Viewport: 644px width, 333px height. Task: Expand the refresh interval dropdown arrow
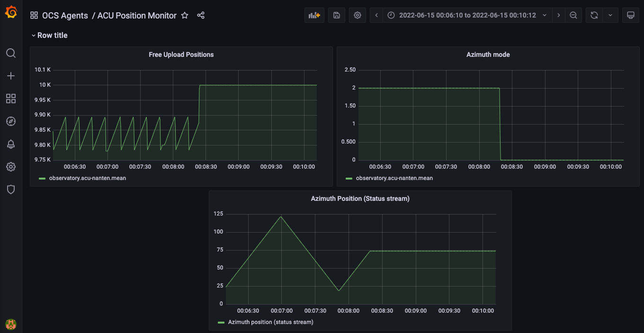click(610, 15)
